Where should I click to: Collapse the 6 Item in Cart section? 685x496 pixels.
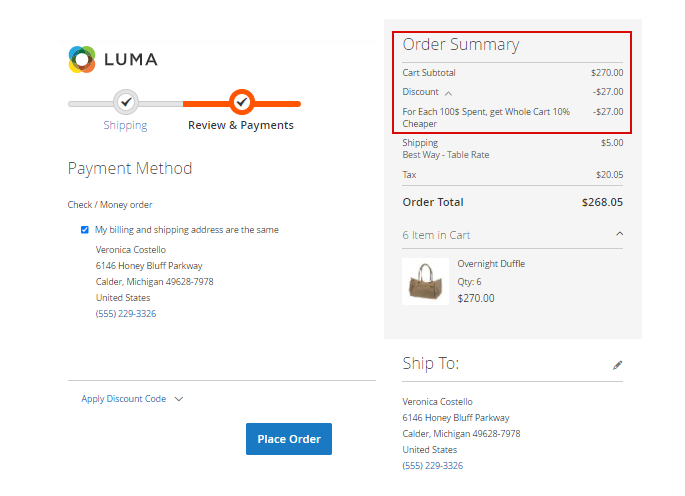[619, 235]
